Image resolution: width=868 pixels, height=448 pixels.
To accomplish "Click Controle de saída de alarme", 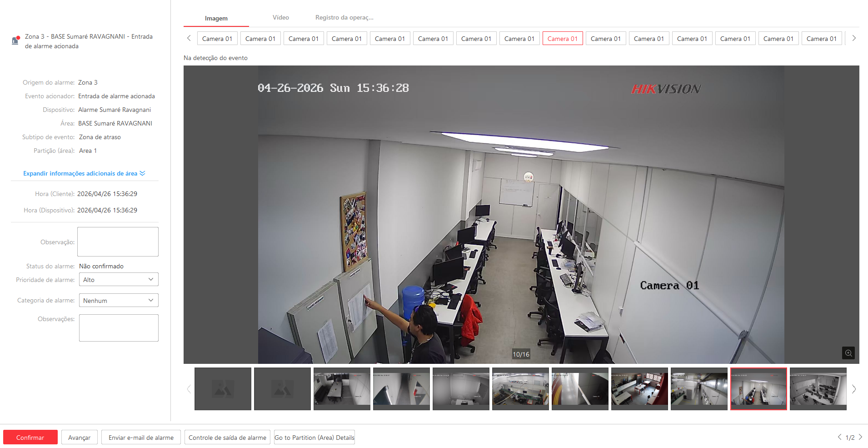I will [227, 438].
